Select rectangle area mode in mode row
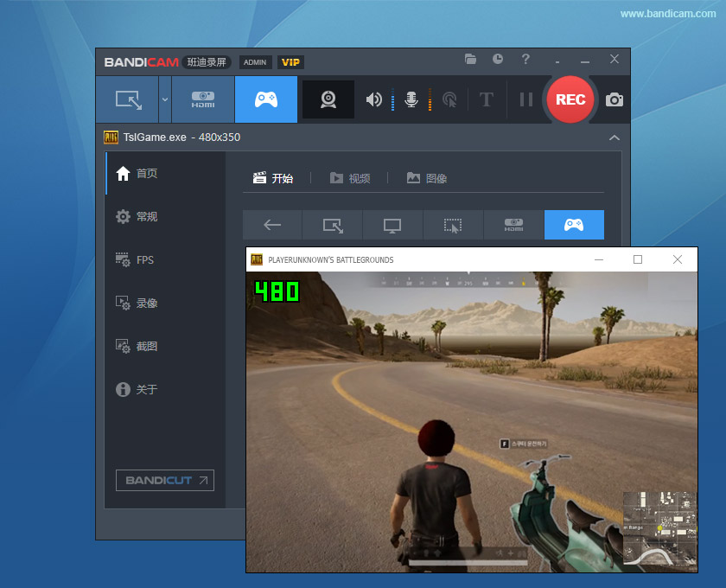 click(333, 225)
